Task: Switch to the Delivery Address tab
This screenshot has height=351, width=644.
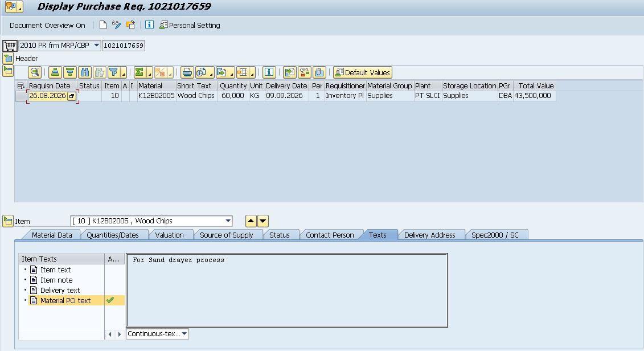Action: click(x=429, y=235)
